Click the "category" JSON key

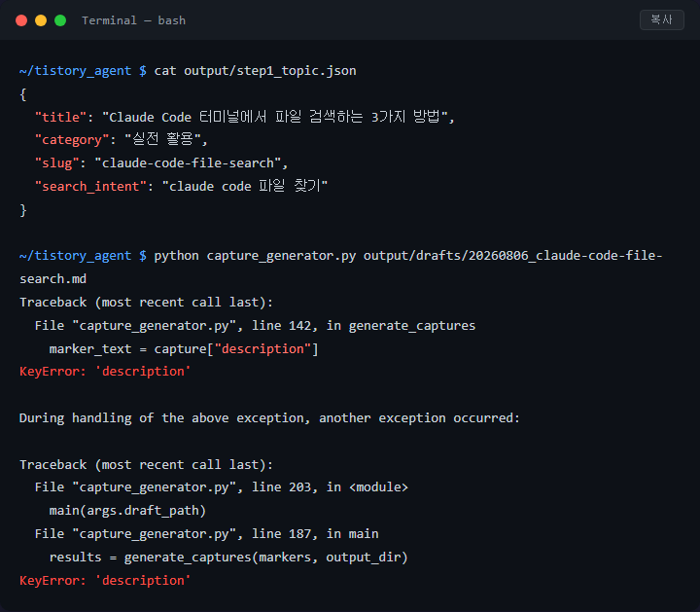point(72,140)
